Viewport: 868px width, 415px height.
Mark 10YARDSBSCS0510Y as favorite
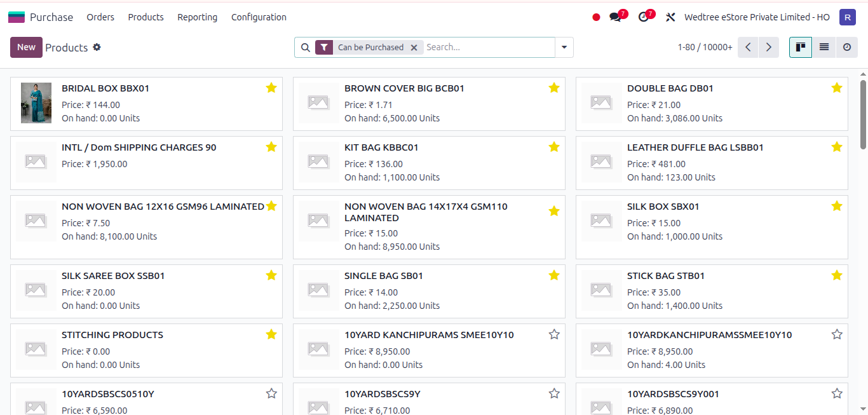pos(271,393)
